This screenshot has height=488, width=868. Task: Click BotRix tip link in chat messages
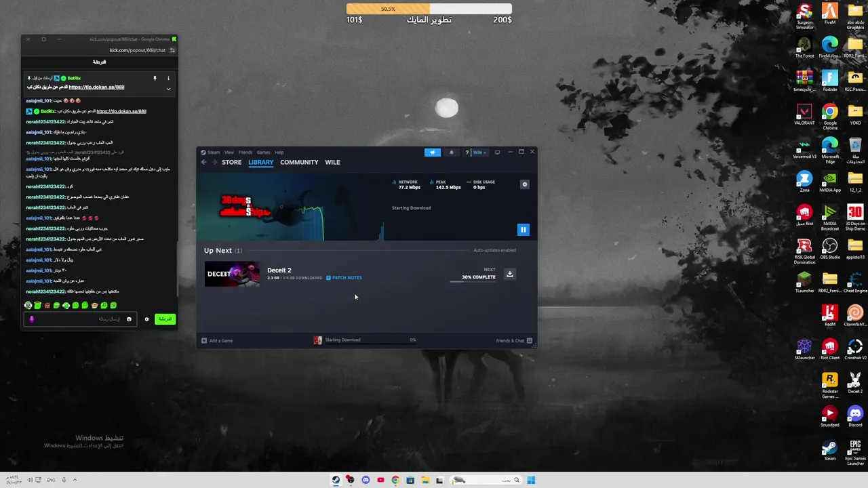click(x=121, y=111)
